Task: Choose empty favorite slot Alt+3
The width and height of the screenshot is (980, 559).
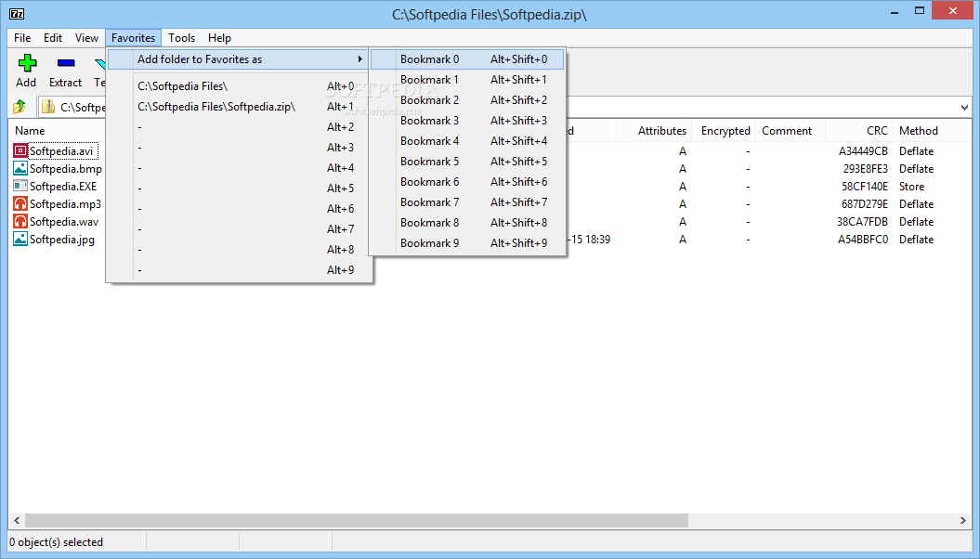Action: pyautogui.click(x=239, y=148)
